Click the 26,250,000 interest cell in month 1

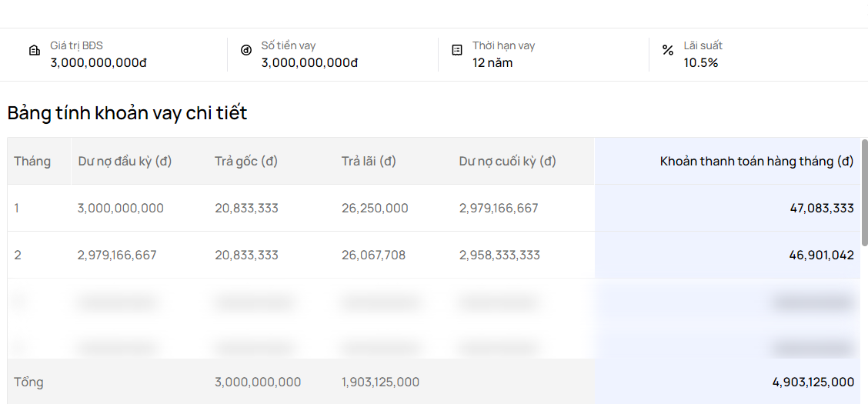[x=375, y=209]
